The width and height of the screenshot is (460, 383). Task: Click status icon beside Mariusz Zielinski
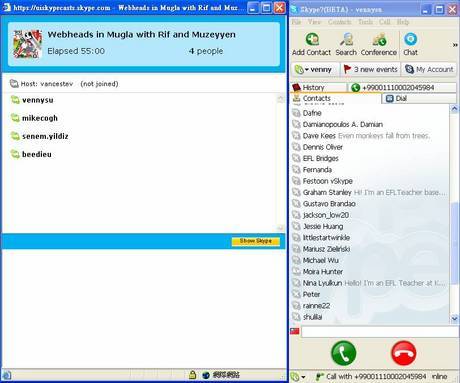[296, 249]
